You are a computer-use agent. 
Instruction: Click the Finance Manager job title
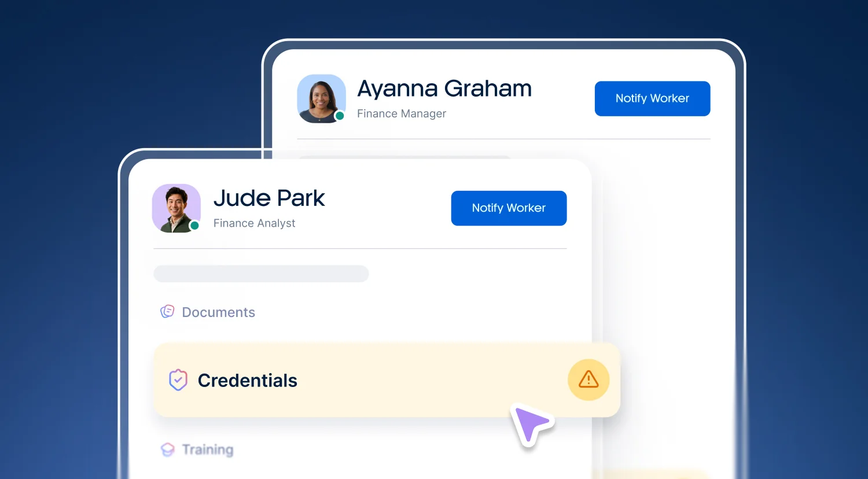point(402,114)
